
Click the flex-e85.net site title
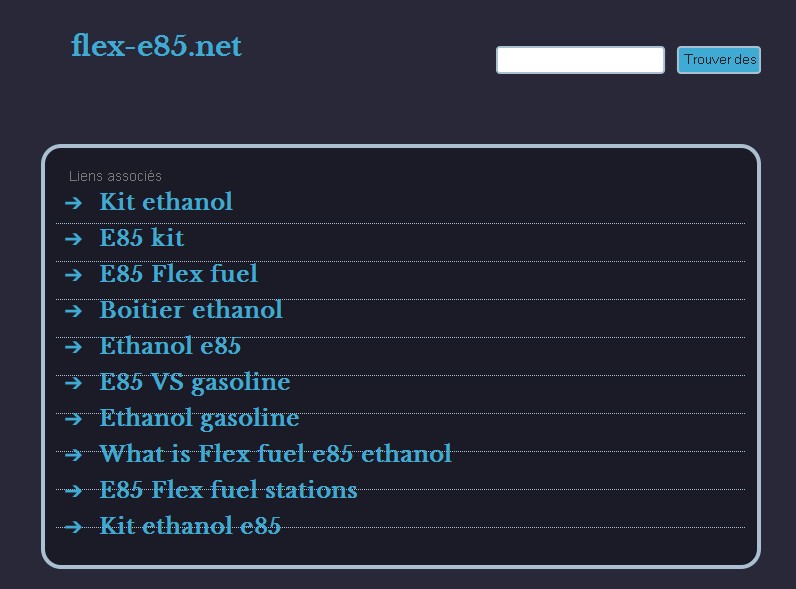point(156,46)
